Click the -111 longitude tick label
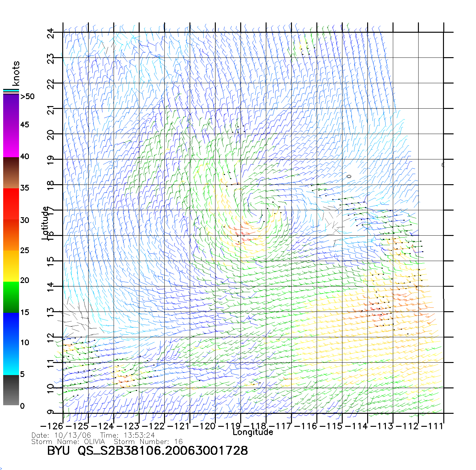The width and height of the screenshot is (476, 470). point(432,426)
